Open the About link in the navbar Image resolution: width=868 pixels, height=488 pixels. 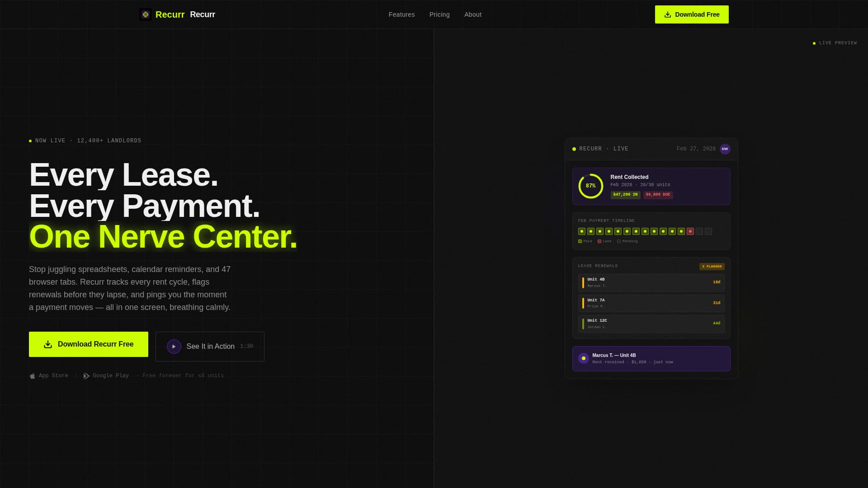473,14
